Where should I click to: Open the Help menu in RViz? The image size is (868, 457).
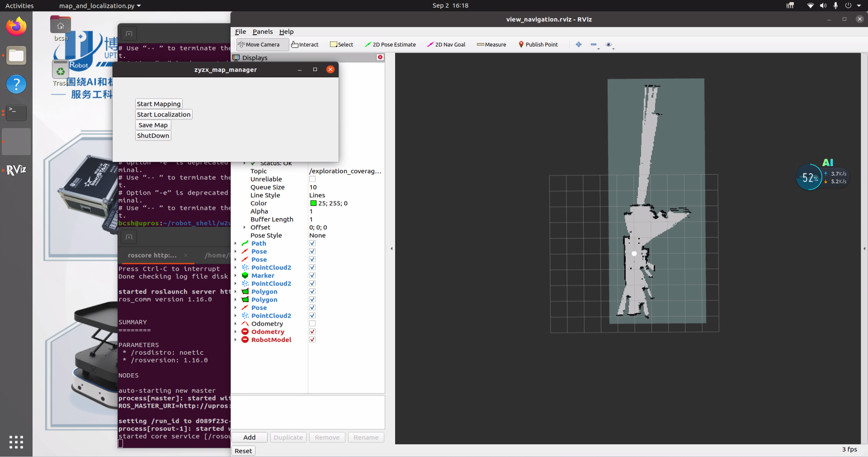pos(286,32)
